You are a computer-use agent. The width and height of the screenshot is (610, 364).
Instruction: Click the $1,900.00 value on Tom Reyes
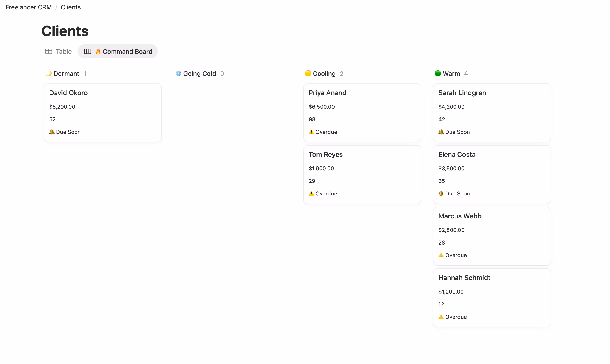pyautogui.click(x=321, y=168)
